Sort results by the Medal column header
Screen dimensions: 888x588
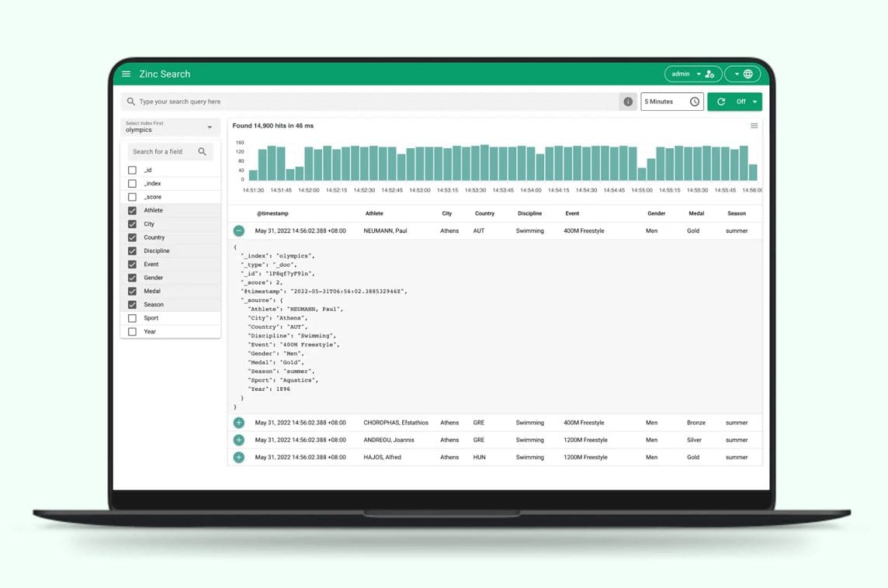click(695, 213)
